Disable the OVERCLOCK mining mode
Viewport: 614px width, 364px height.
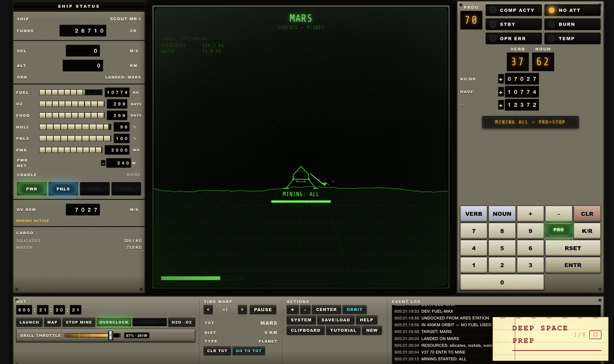[114, 322]
